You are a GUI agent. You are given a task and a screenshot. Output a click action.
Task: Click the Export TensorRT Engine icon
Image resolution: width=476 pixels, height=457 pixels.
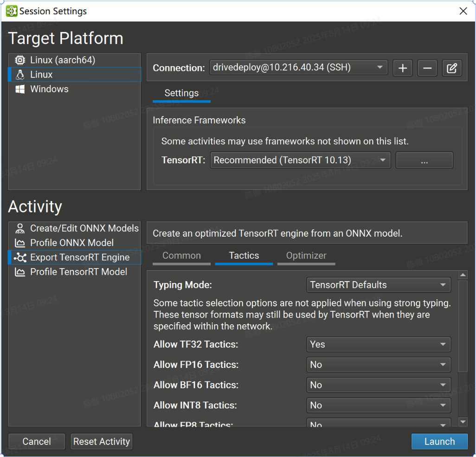coord(20,257)
